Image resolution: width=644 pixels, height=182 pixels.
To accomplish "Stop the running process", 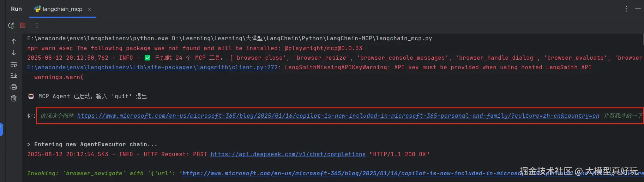I will point(23,25).
